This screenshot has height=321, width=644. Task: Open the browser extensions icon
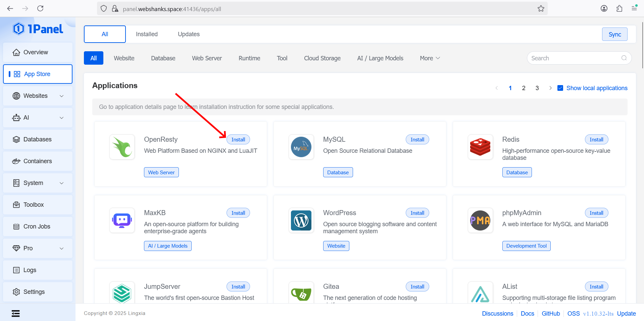click(619, 8)
